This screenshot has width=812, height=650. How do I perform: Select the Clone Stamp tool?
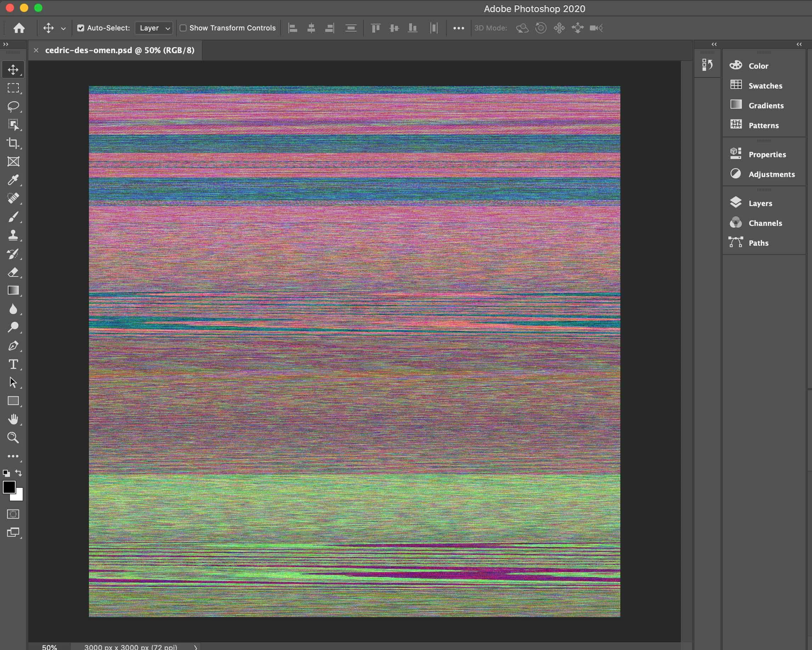(13, 235)
